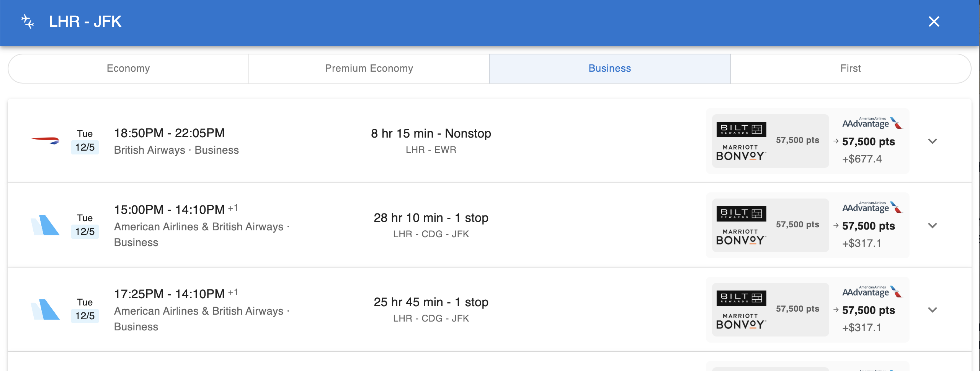This screenshot has width=980, height=371.
Task: Switch to the First class tab
Action: pos(849,68)
